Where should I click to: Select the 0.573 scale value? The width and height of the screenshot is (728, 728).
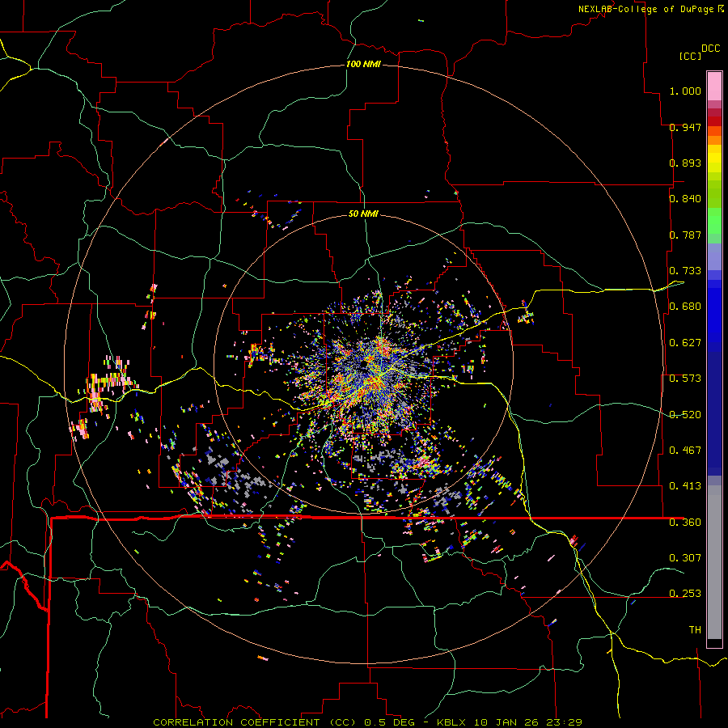(x=685, y=379)
